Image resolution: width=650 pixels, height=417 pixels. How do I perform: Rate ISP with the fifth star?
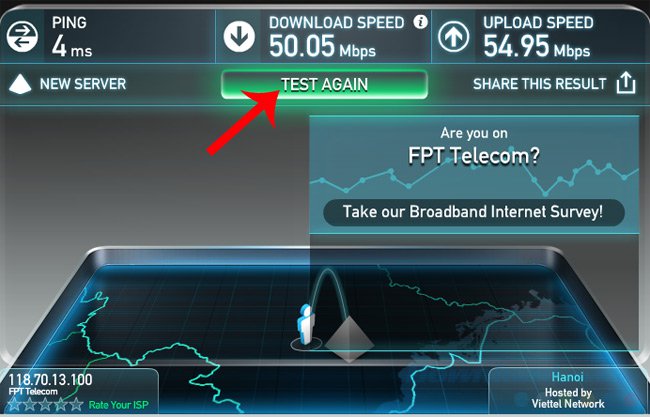click(x=76, y=404)
